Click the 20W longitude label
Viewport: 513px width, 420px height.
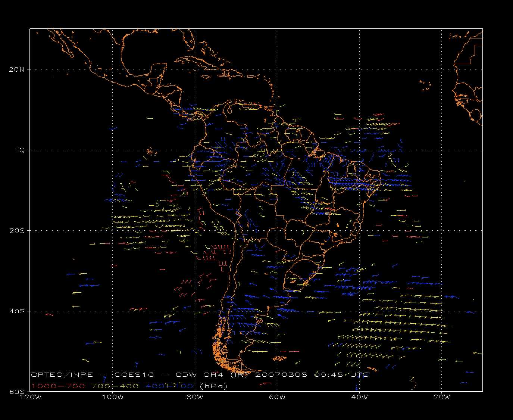(x=442, y=397)
